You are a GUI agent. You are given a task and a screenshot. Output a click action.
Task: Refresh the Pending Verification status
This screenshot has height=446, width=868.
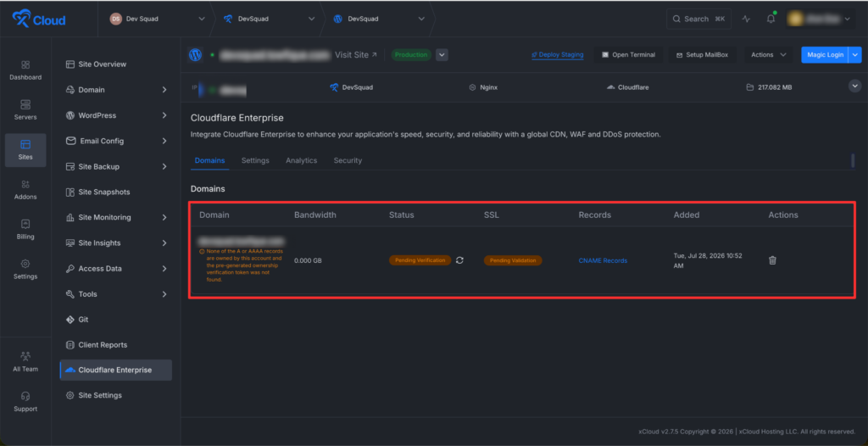(459, 259)
